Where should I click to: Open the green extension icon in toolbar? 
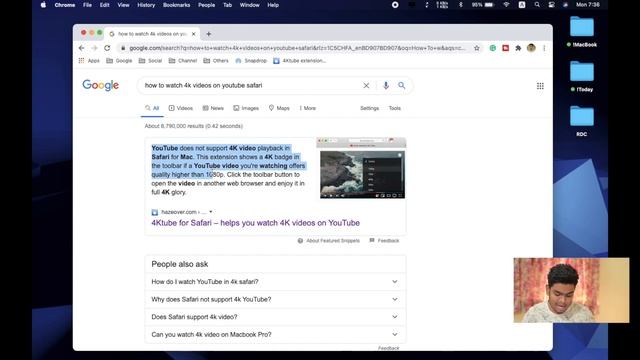coord(493,48)
